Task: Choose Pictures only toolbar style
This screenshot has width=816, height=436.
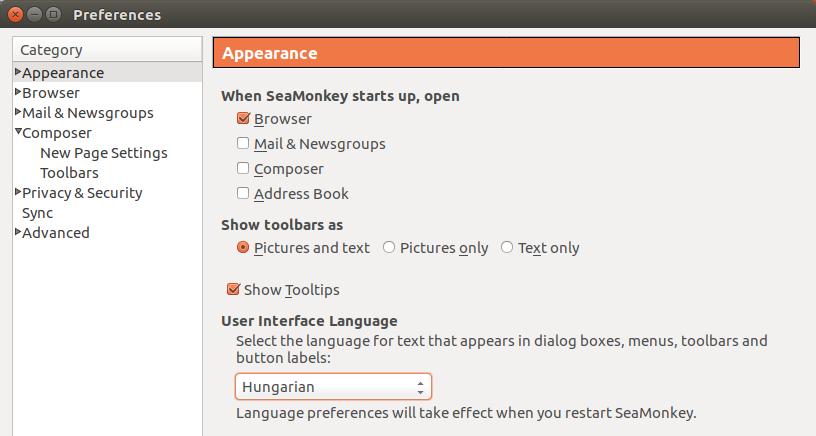Action: click(389, 247)
